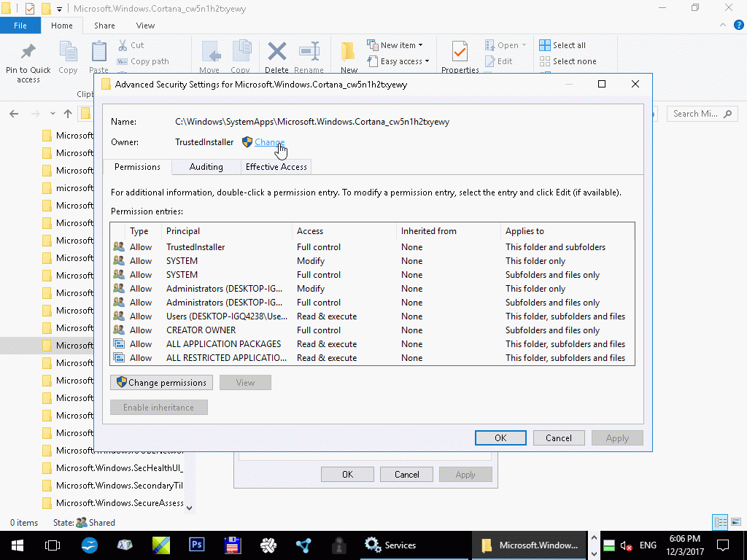Click the Search Mi... input box
This screenshot has height=560, width=747.
pos(703,114)
